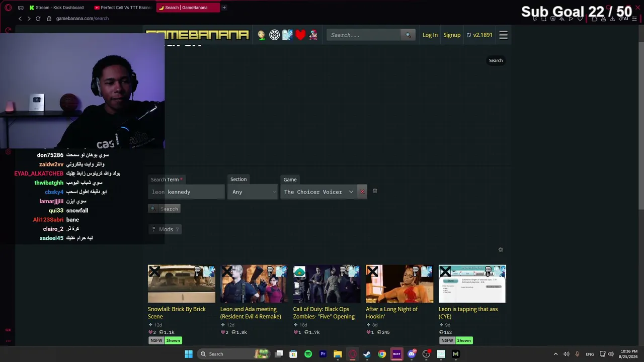This screenshot has width=644, height=362.
Task: Click the Baldi game icon in header
Action: pyautogui.click(x=261, y=35)
